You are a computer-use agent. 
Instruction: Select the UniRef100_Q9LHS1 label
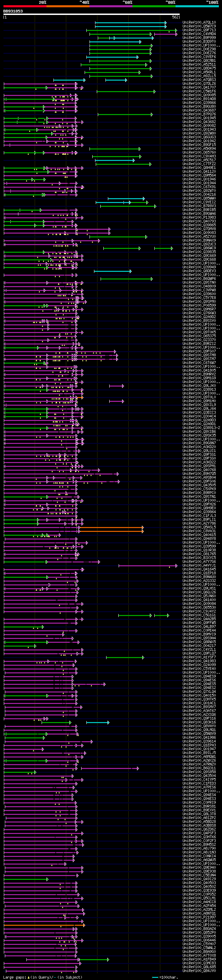tap(199, 588)
